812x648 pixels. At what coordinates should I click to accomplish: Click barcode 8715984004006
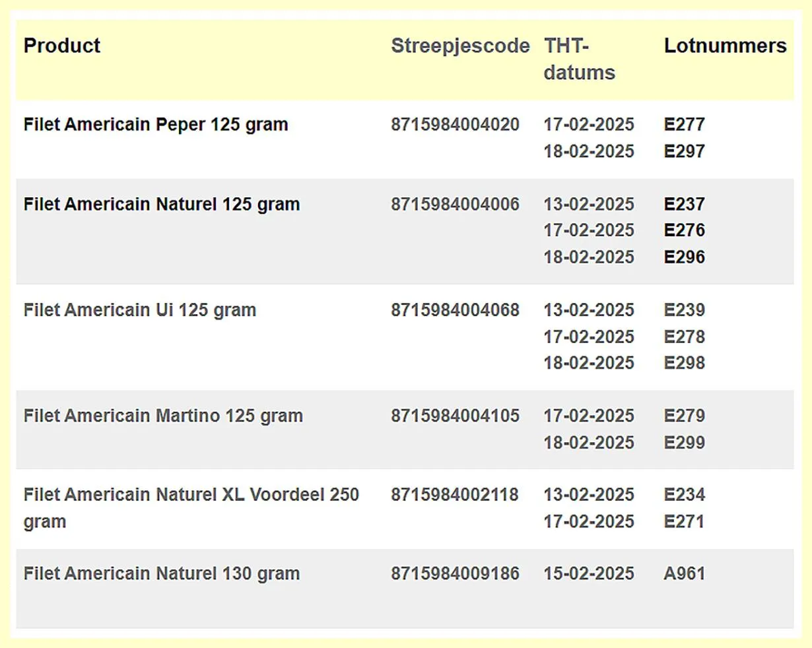455,205
